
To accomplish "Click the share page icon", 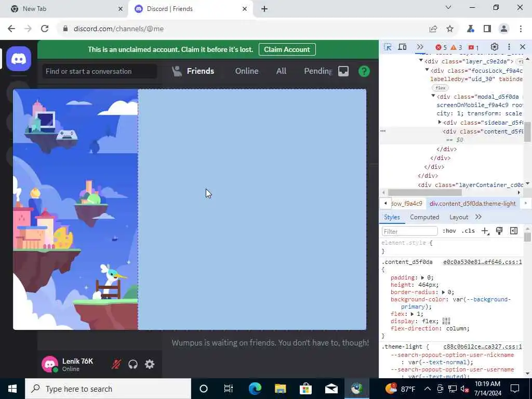I will pos(433,29).
